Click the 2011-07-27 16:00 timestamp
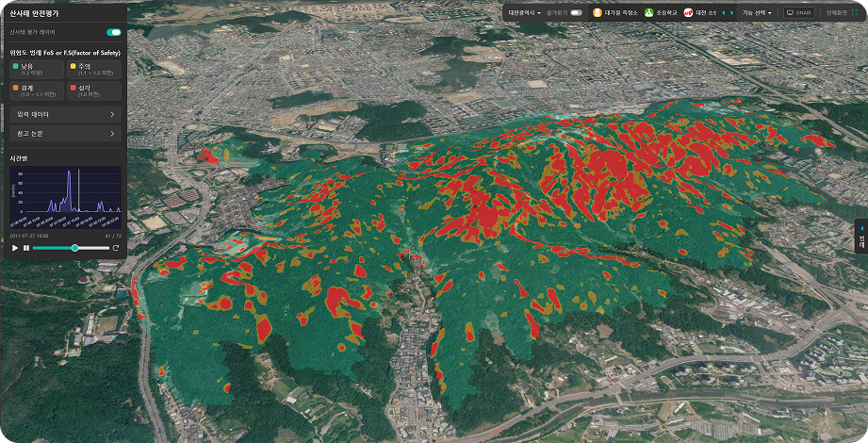The width and height of the screenshot is (868, 443). tap(29, 236)
